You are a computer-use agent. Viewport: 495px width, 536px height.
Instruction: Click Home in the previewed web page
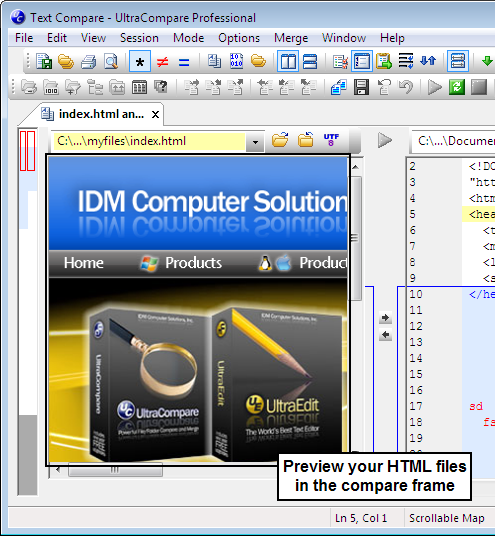click(x=83, y=263)
